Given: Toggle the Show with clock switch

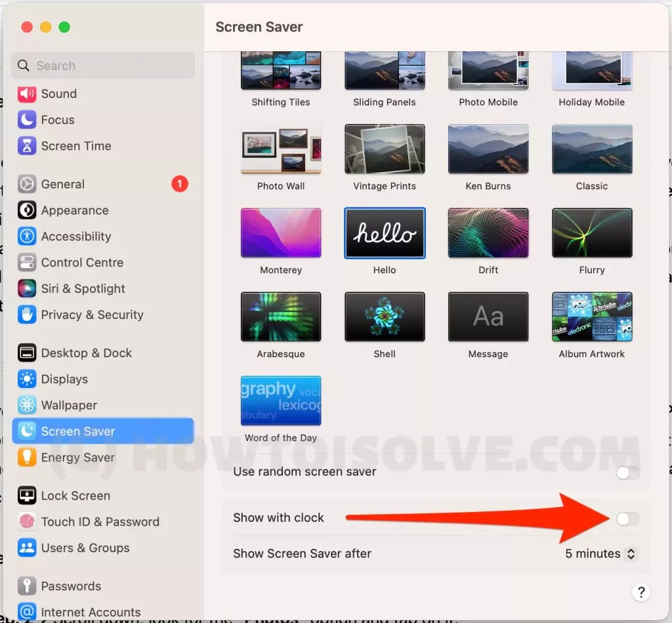Looking at the screenshot, I should [x=626, y=518].
